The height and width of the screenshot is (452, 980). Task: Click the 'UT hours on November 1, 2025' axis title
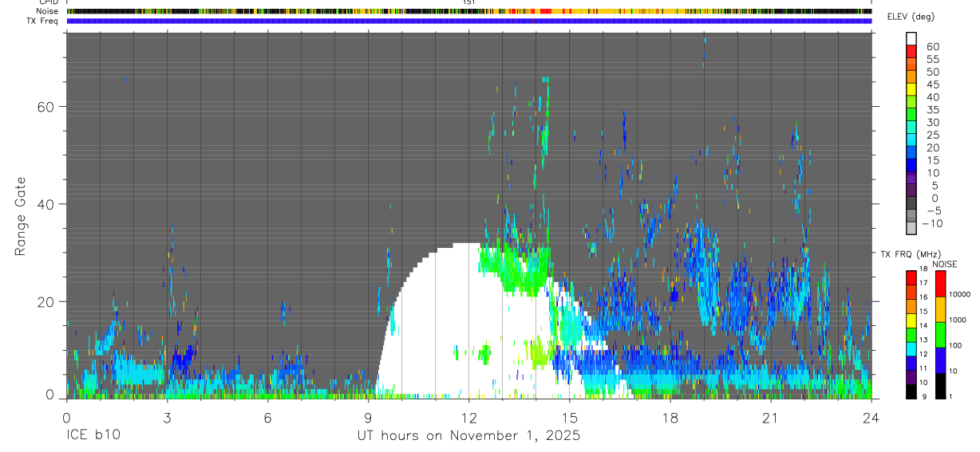(x=468, y=436)
